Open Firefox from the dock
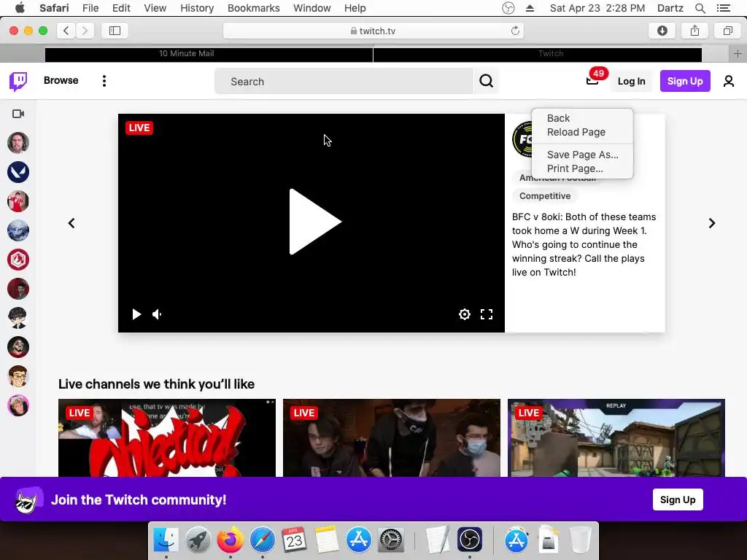The height and width of the screenshot is (560, 747). 230,540
